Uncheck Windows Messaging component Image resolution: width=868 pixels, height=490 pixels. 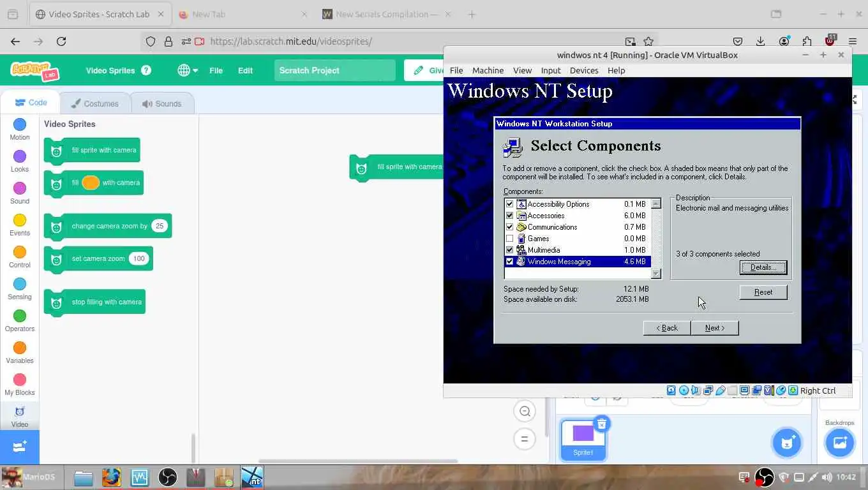[509, 262]
